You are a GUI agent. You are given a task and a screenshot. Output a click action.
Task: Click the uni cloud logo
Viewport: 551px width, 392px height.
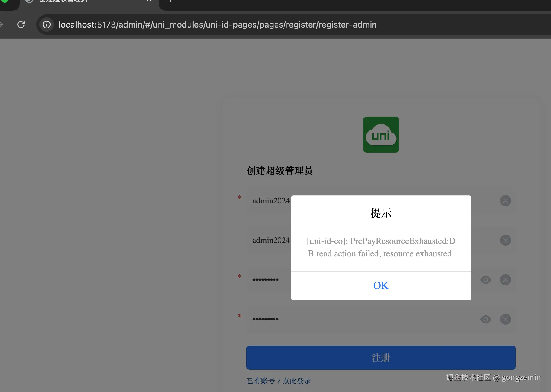pos(381,135)
